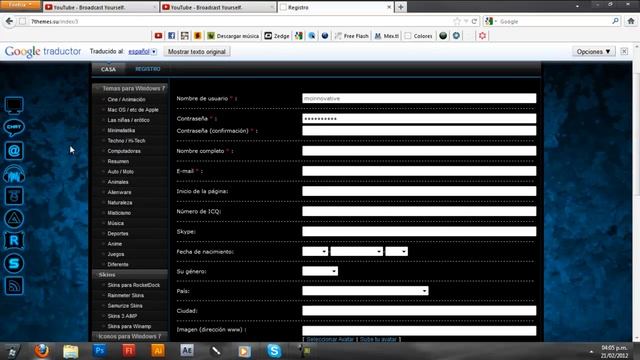Click the R sidebar icon

tap(14, 240)
